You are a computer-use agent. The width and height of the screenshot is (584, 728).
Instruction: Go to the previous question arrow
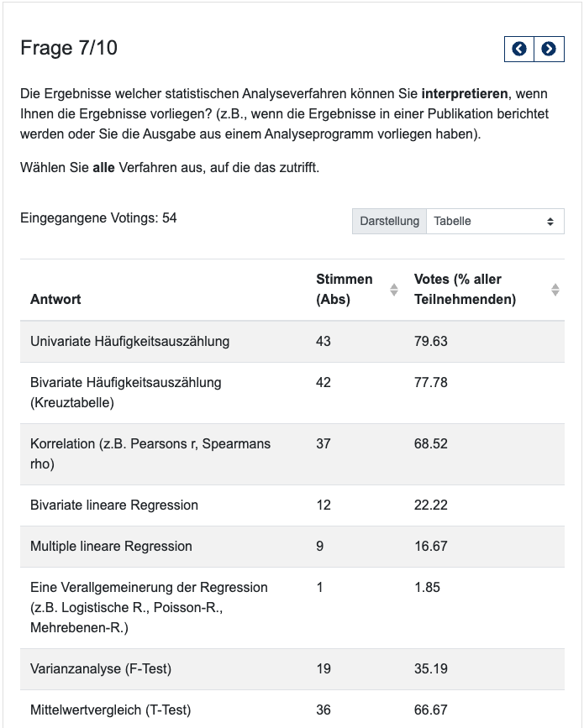(x=519, y=49)
